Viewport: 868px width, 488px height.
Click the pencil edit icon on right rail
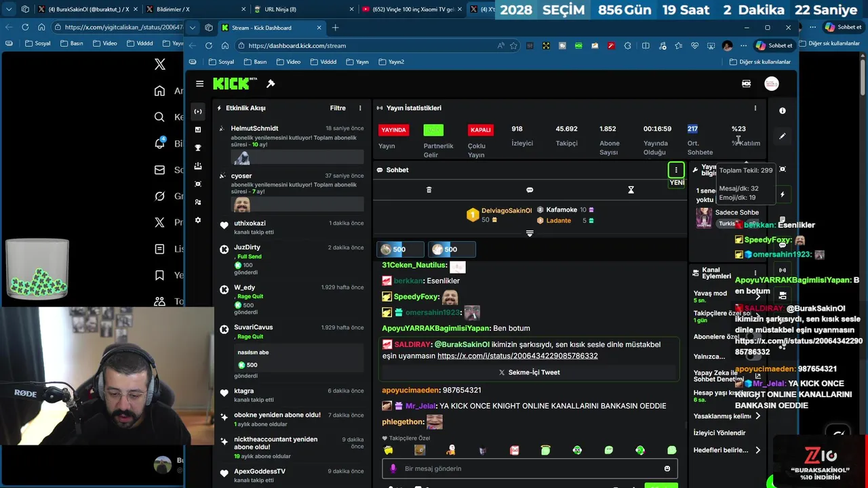pos(783,136)
